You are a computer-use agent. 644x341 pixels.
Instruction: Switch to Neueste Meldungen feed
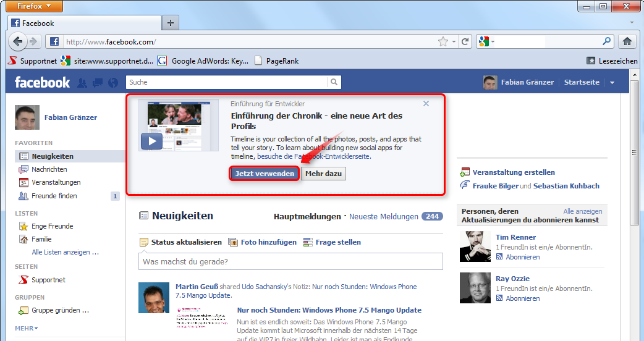384,216
